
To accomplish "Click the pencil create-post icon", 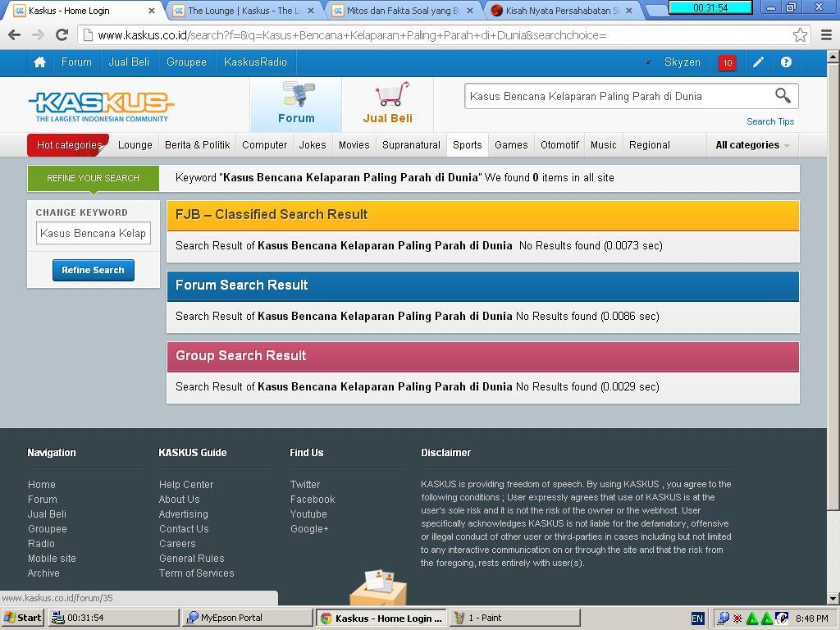I will point(758,62).
